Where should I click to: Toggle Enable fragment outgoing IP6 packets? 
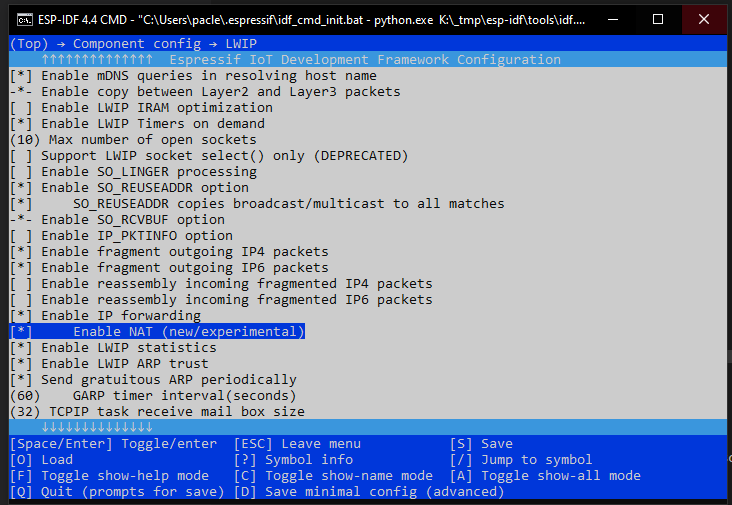tap(169, 267)
